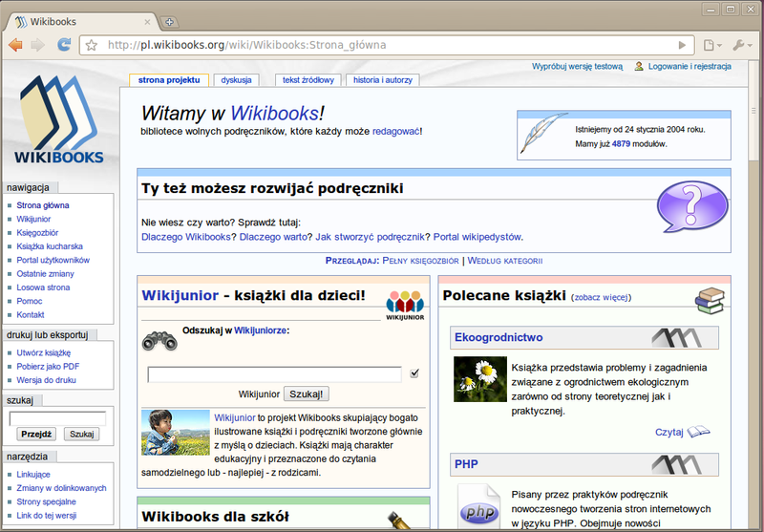
Task: Open a new tab with plus button
Action: tap(170, 22)
